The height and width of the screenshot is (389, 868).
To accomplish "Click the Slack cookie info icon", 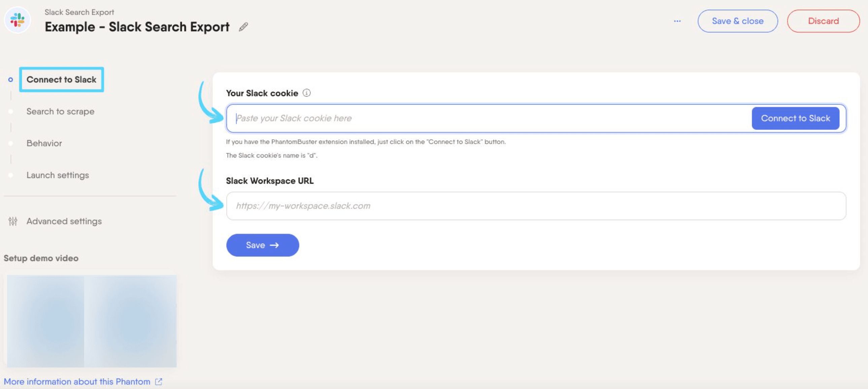I will pyautogui.click(x=306, y=93).
